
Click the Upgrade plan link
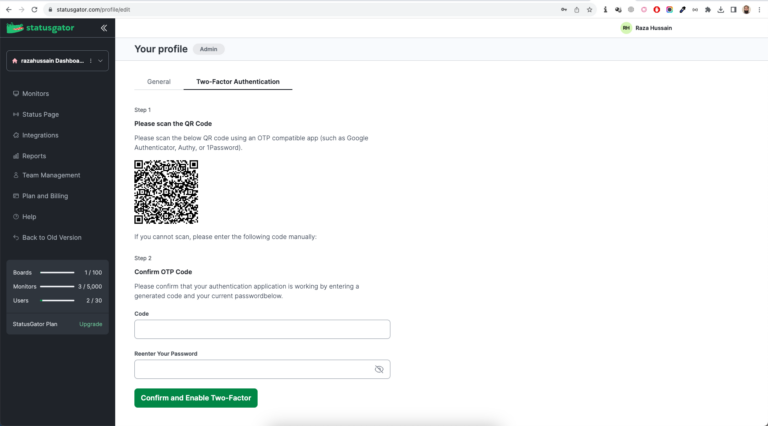[x=90, y=324]
